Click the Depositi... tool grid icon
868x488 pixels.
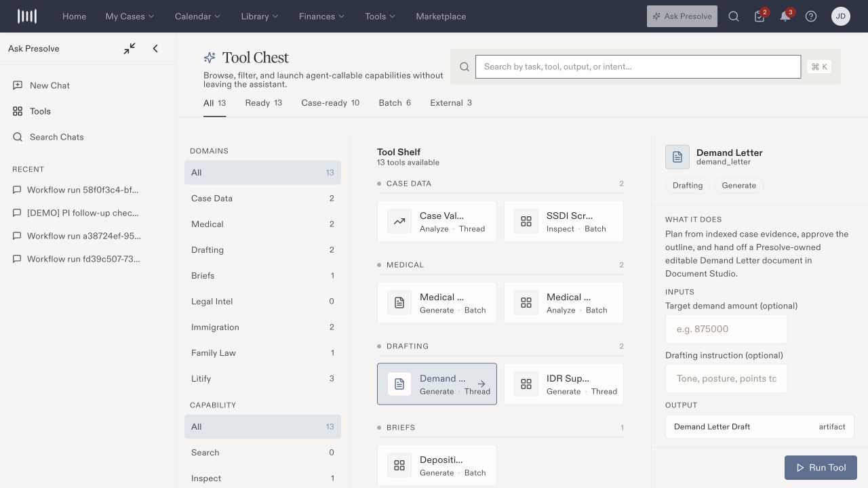pos(399,466)
